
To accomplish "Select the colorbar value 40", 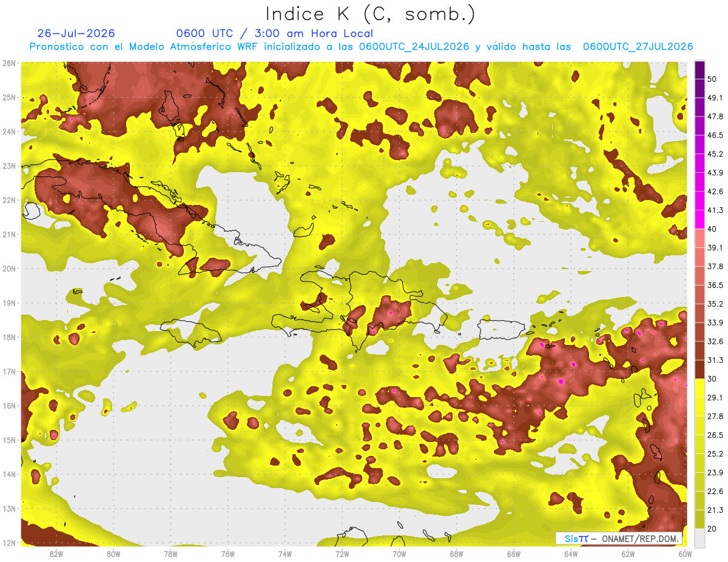I will pos(713,229).
